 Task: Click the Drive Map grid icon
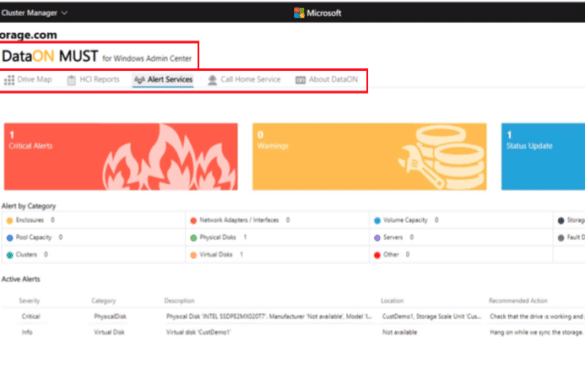coord(9,80)
